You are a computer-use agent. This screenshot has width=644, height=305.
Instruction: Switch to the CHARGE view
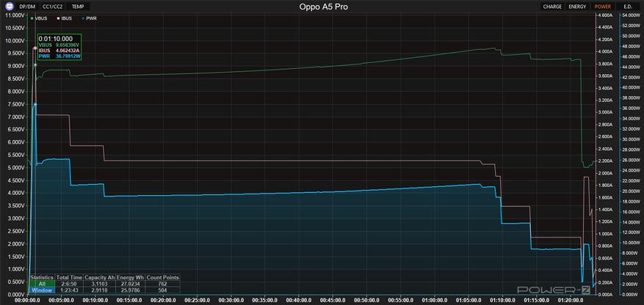pyautogui.click(x=552, y=7)
